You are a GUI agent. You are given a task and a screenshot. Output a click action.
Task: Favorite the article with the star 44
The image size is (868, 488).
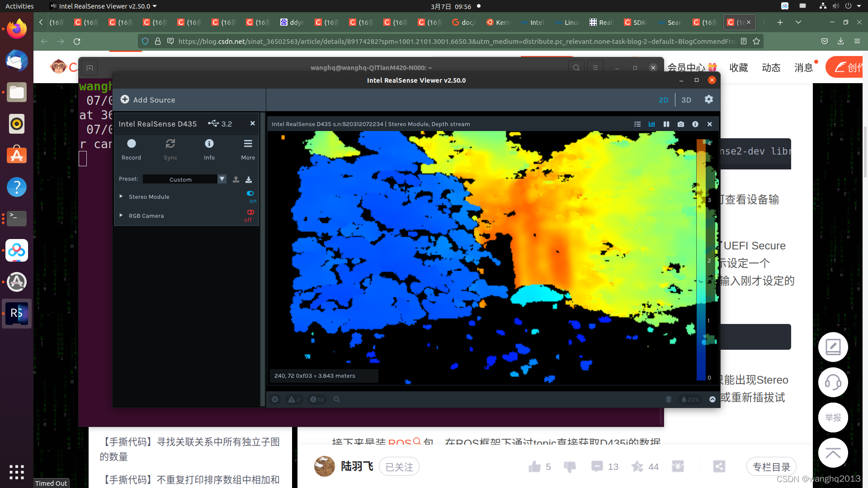point(637,467)
